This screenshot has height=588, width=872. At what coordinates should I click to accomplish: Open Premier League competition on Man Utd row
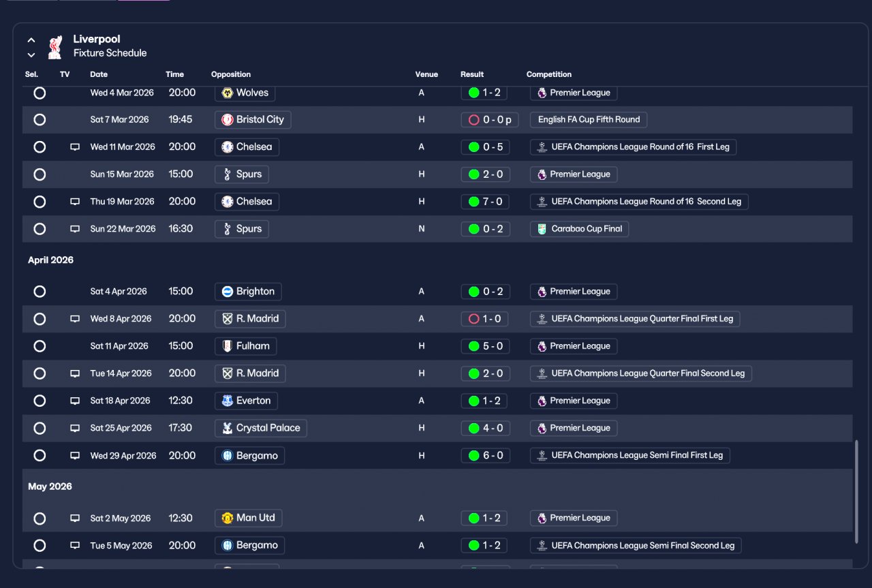574,518
